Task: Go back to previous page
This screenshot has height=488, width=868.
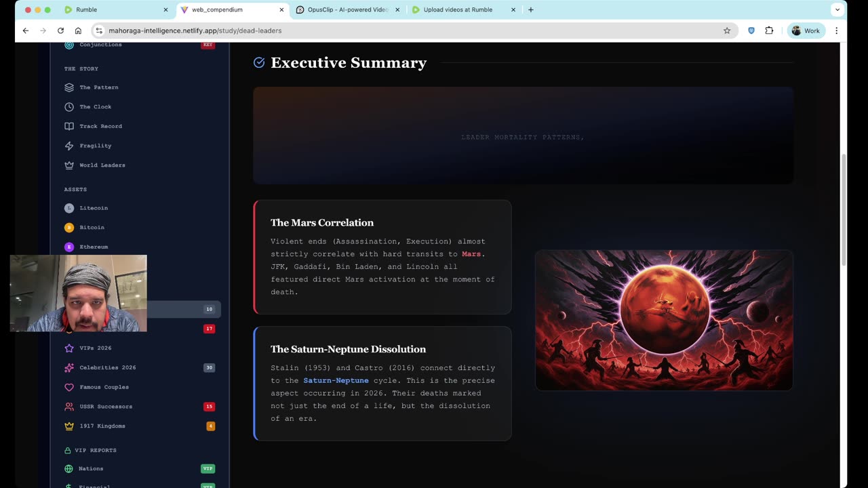Action: pyautogui.click(x=26, y=30)
